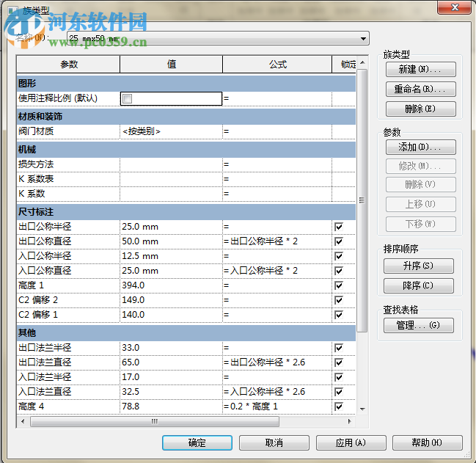Click the horizontal scrollbar right arrow
Screen dimensions: 476x463
coord(350,421)
